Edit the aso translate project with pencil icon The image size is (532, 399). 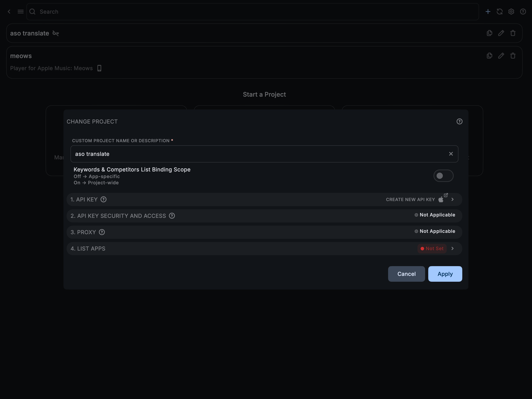(501, 33)
